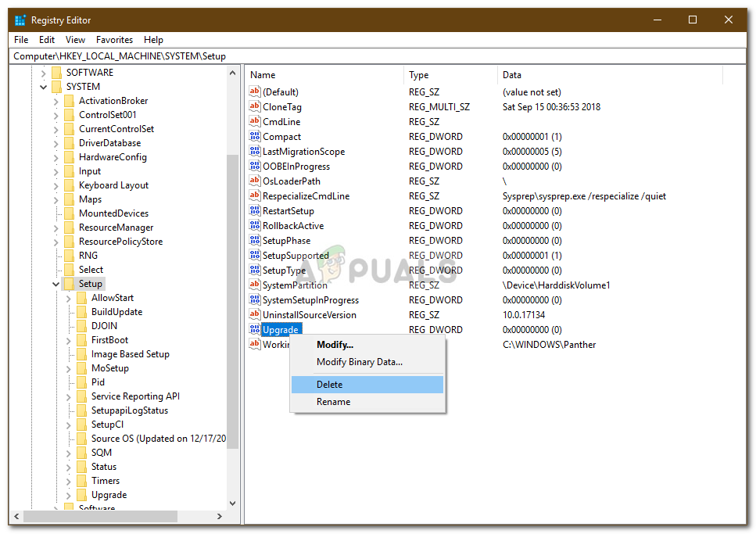Click data value 10.0.17134
Screen dimensions: 756x534
pyautogui.click(x=524, y=314)
